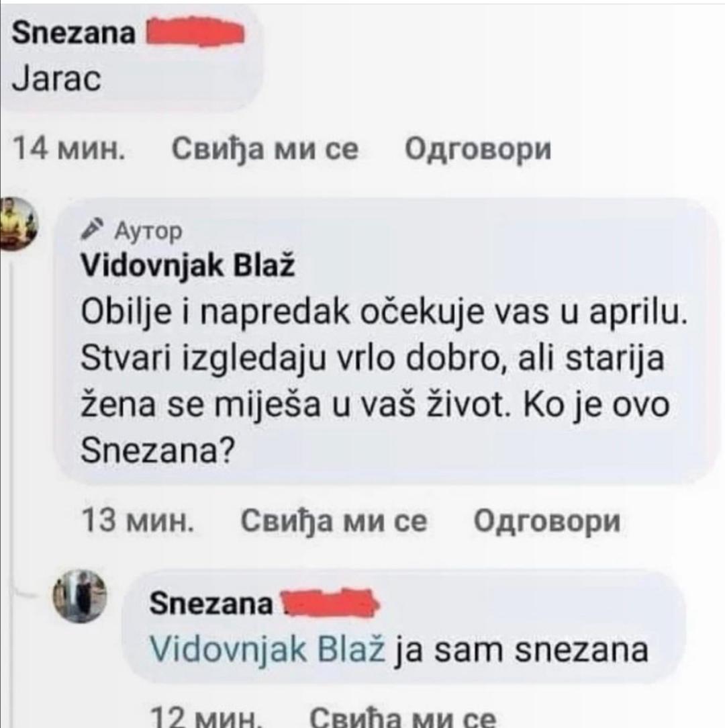This screenshot has width=725, height=728.
Task: Open Snezana's name on the bottom reply
Action: pyautogui.click(x=211, y=604)
